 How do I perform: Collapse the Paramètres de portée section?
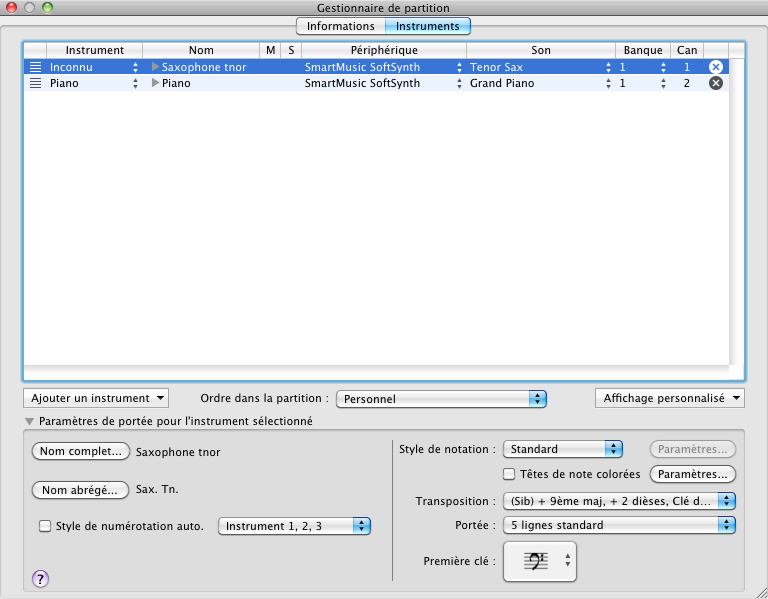coord(30,422)
